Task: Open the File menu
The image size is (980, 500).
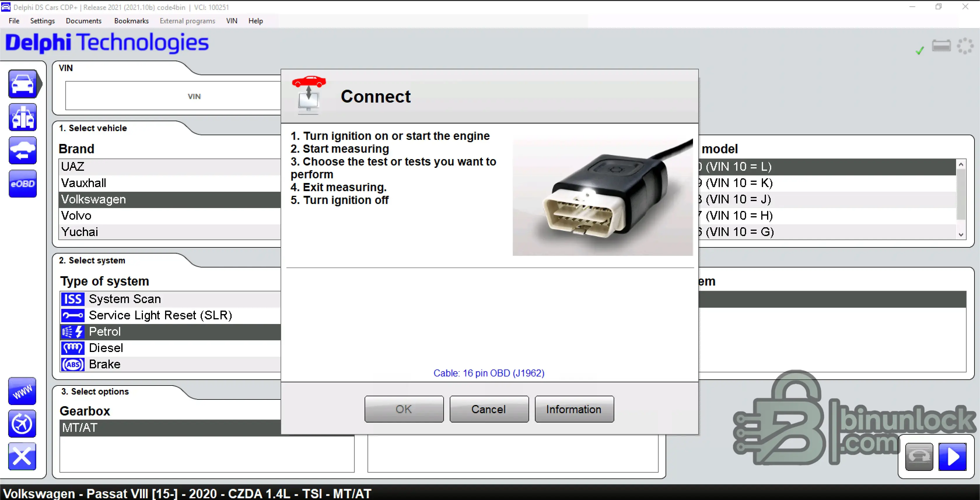Action: [14, 21]
